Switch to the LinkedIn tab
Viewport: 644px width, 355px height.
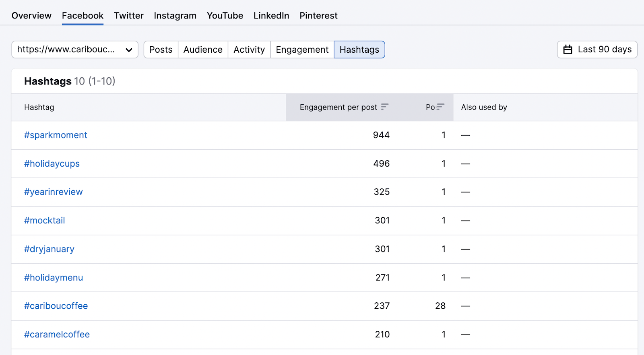pos(271,16)
